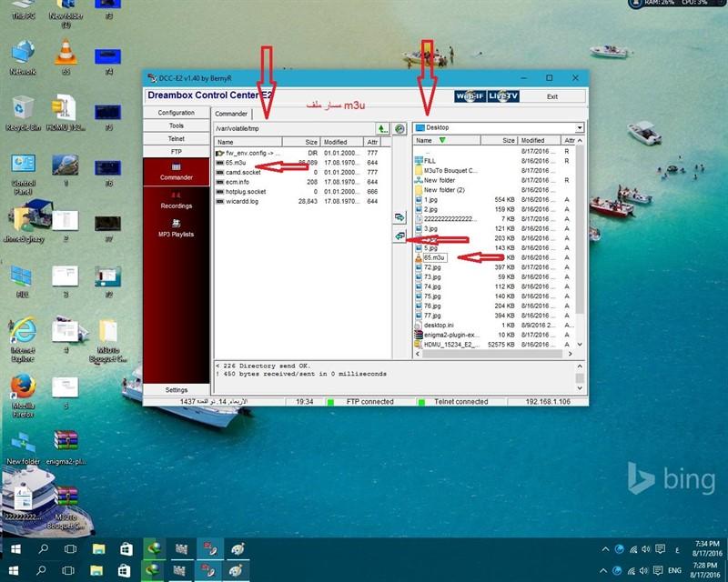Select the Control Panel desktop icon
Screen dimensions: 728x582
tap(23, 174)
